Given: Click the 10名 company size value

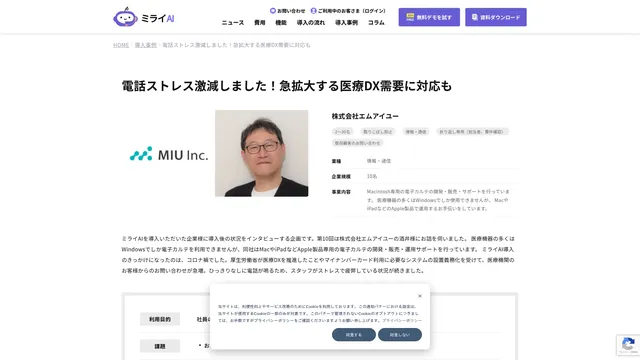Looking at the screenshot, I should click(372, 176).
